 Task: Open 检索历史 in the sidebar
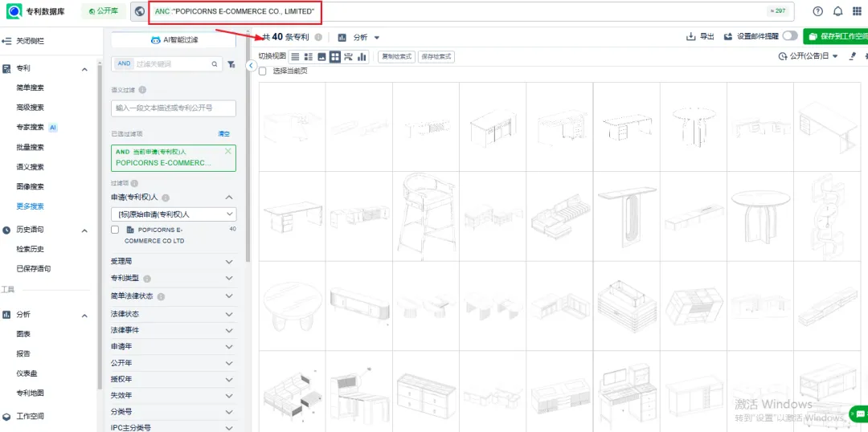(30, 249)
